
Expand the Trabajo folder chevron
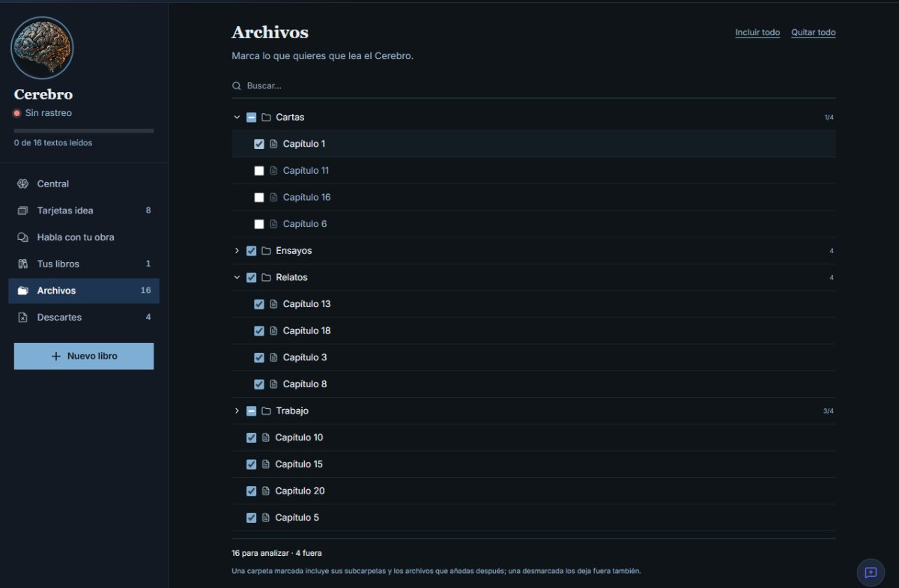tap(237, 411)
